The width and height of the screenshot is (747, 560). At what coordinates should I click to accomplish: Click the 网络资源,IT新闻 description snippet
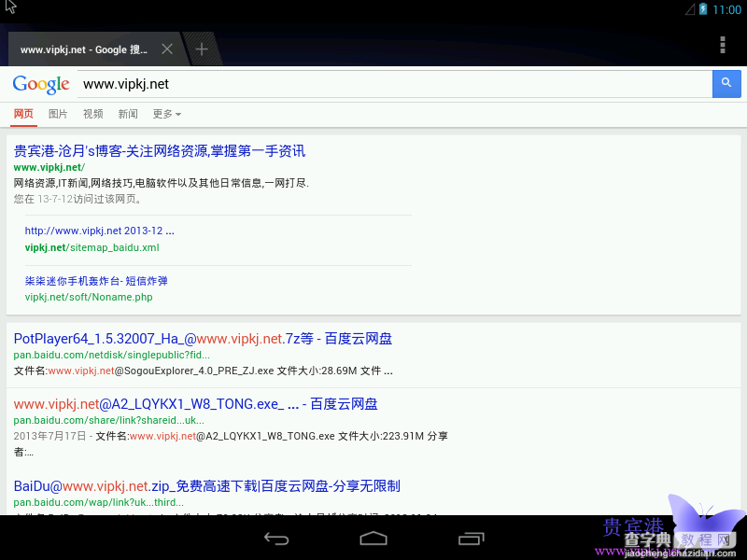(161, 183)
